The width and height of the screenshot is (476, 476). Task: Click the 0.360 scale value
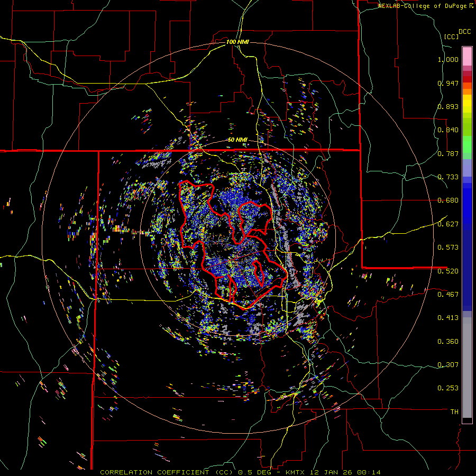click(x=448, y=342)
